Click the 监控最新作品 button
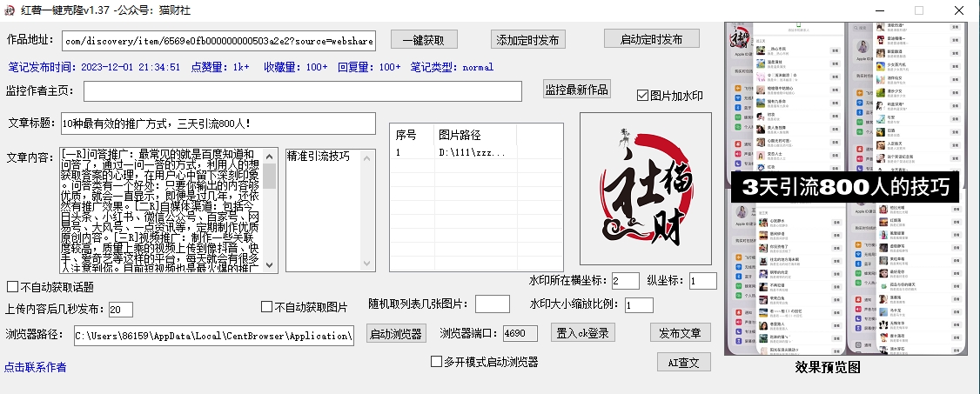Viewport: 980px width, 394px height. [576, 90]
